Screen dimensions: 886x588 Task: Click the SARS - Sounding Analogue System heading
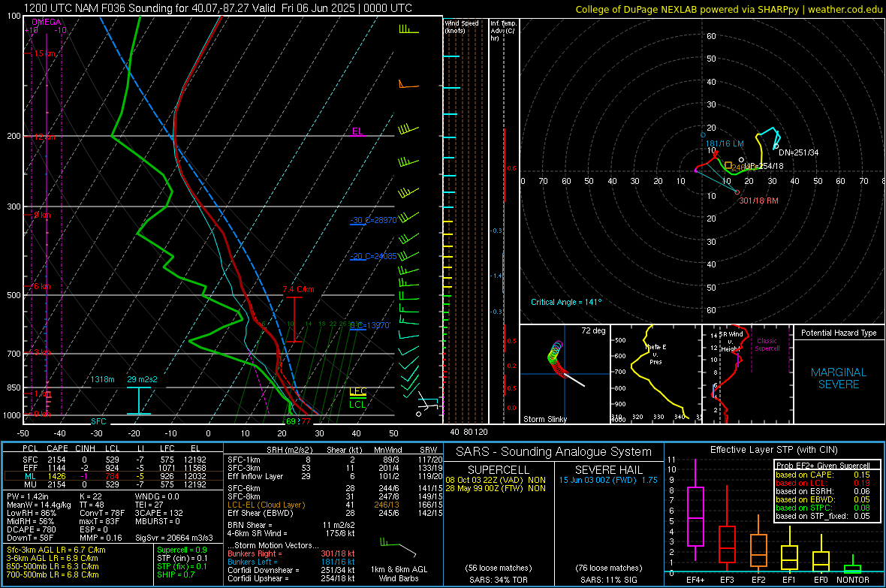(553, 452)
